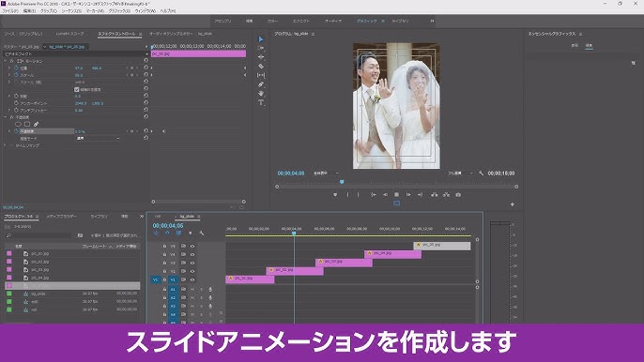Go to Out point in Program monitor
Image resolution: width=644 pixels, height=362 pixels.
point(420,194)
